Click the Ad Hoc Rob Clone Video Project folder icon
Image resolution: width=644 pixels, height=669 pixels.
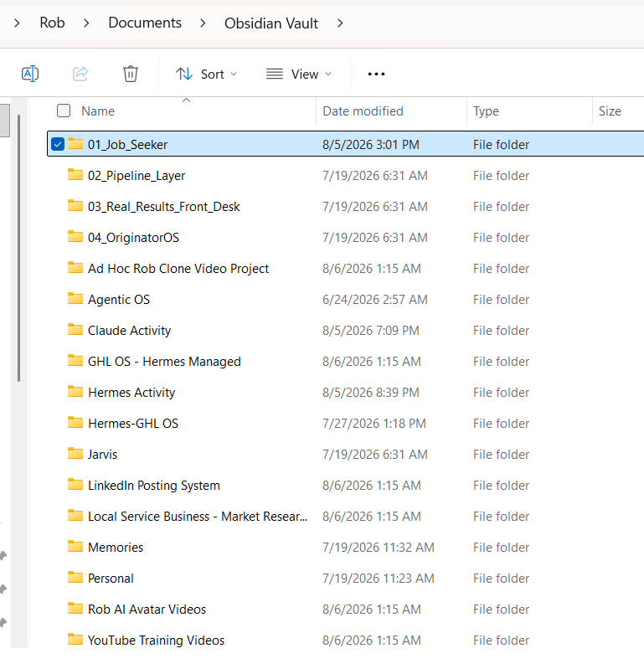(75, 268)
